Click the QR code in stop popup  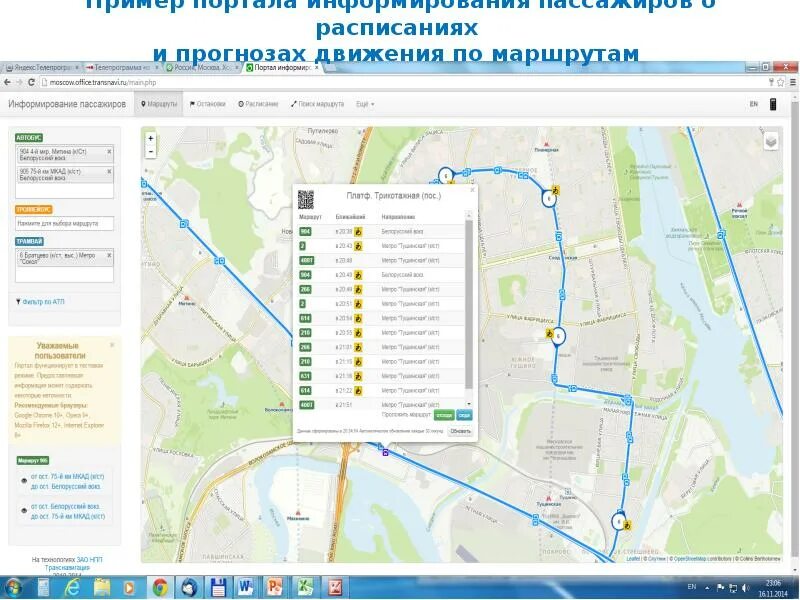tap(306, 199)
